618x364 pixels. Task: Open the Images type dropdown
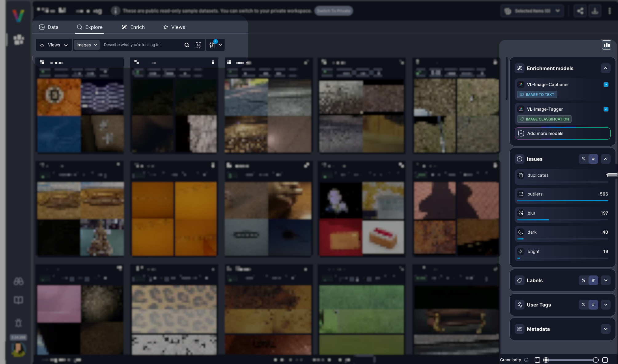tap(86, 45)
